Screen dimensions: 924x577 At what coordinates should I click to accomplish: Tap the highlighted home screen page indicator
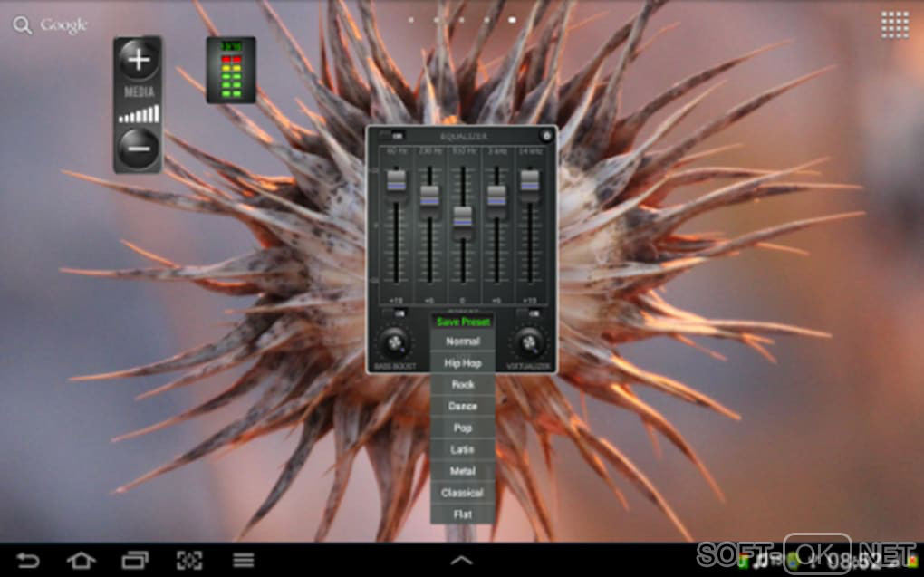coord(512,20)
